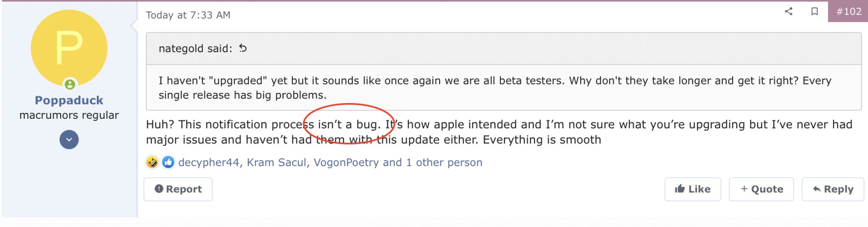Open decypher44's profile from reactions

[x=209, y=163]
